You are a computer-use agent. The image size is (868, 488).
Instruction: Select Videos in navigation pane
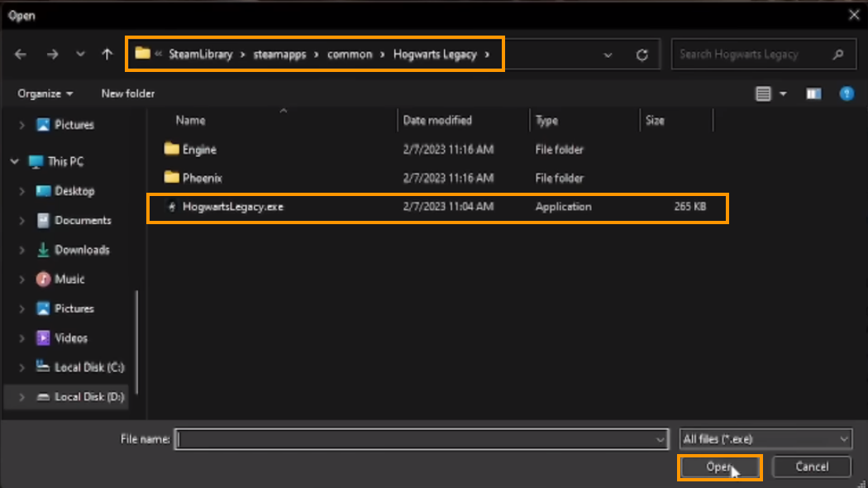pos(71,338)
